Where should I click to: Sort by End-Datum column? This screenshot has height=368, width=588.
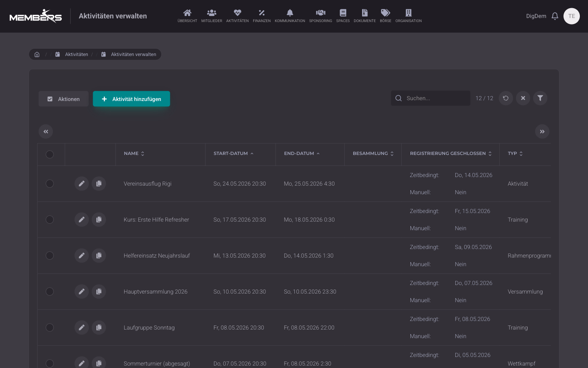(x=302, y=154)
